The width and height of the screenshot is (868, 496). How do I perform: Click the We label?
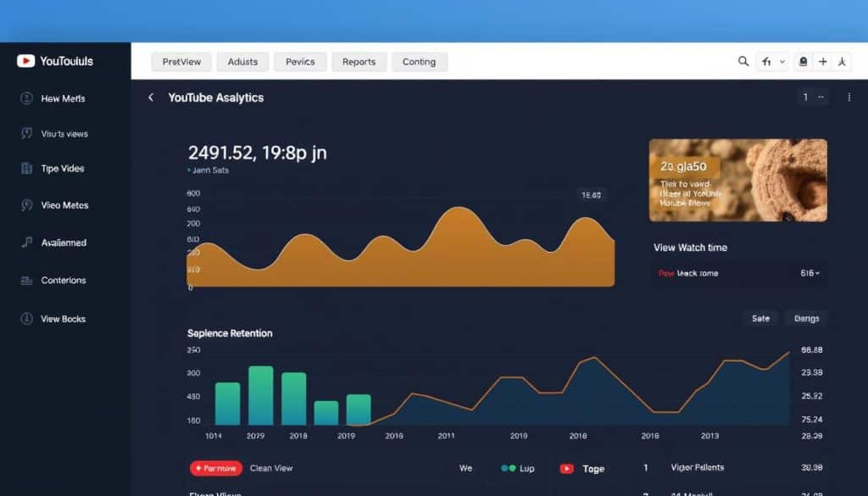point(465,468)
